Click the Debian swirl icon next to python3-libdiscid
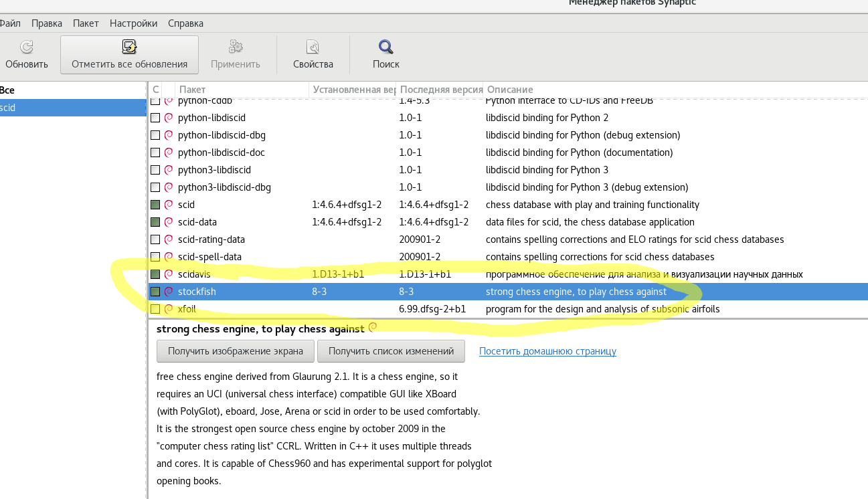Viewport: 868px width, 499px height. [169, 170]
